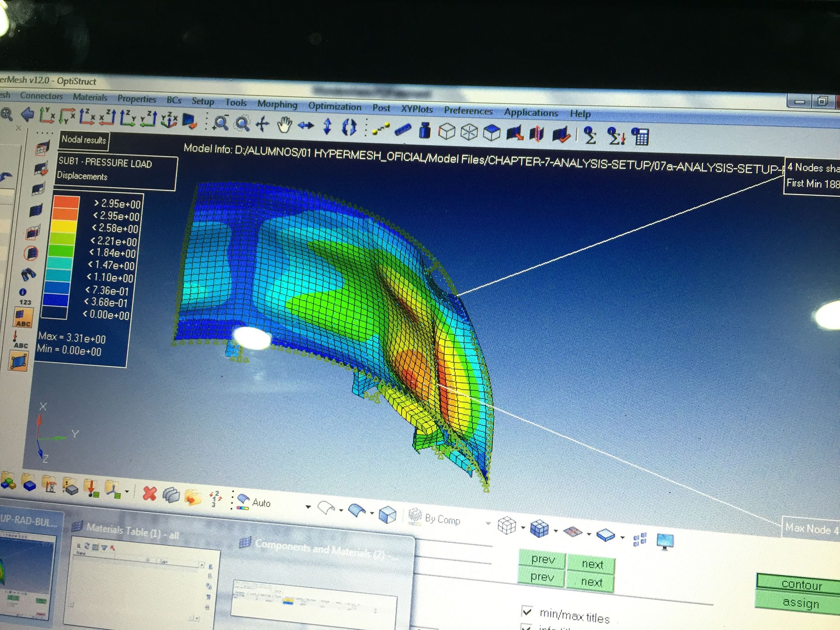Open the wireframe cube style dropdown arrow
Image resolution: width=840 pixels, height=630 pixels.
[x=523, y=528]
